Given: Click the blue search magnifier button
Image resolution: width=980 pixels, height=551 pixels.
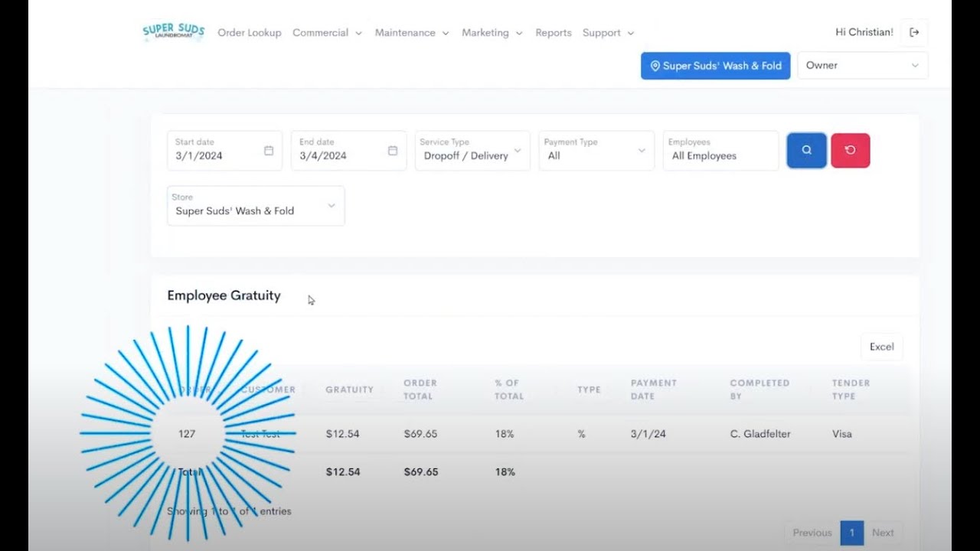Looking at the screenshot, I should [806, 150].
